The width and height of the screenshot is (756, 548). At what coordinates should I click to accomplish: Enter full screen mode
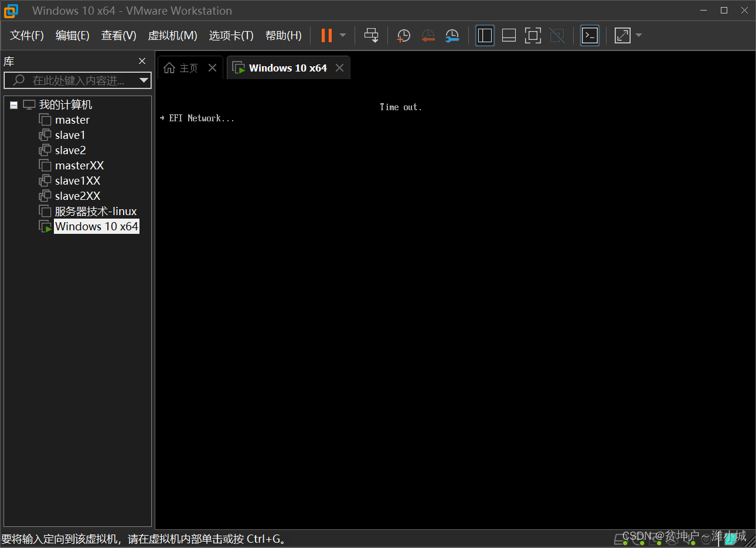pos(533,35)
